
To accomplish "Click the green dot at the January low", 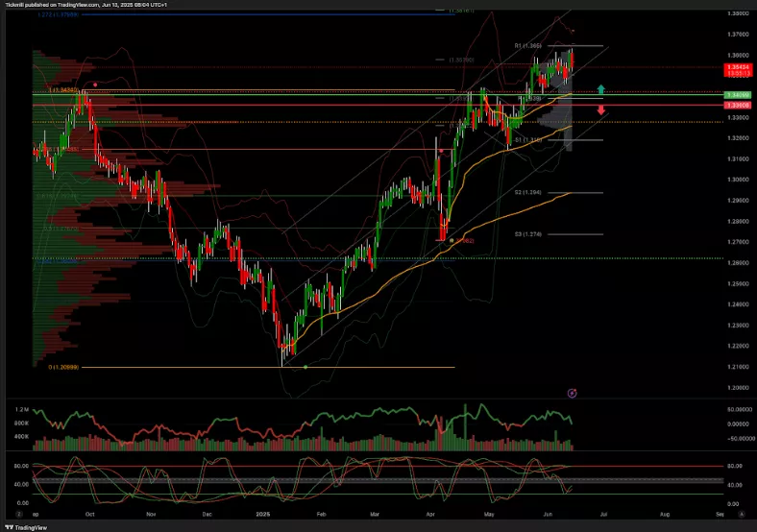I will click(x=305, y=367).
